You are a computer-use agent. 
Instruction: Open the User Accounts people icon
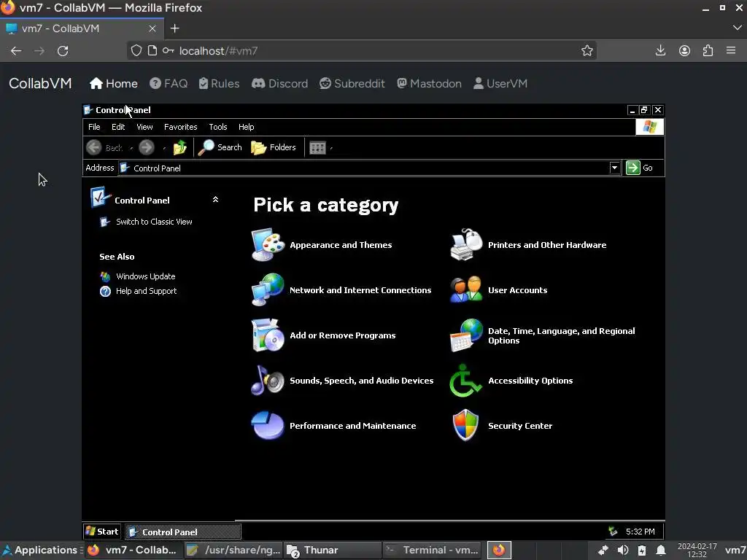[466, 289]
